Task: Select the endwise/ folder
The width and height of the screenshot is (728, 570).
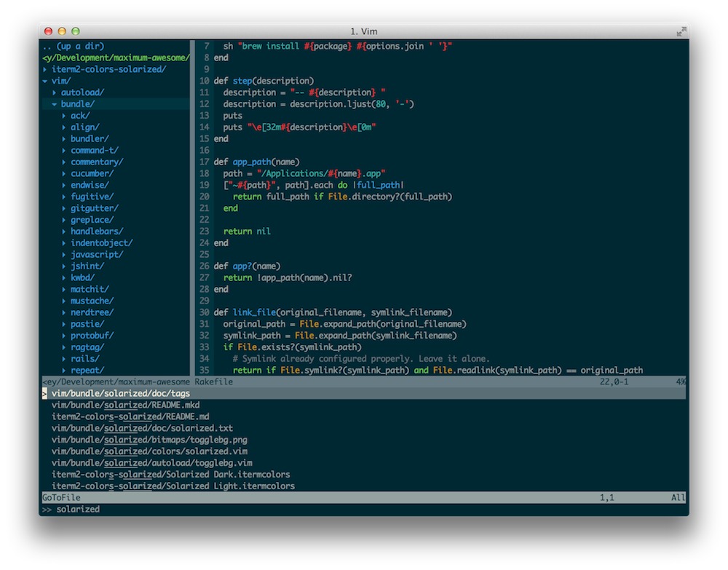Action: pos(90,185)
